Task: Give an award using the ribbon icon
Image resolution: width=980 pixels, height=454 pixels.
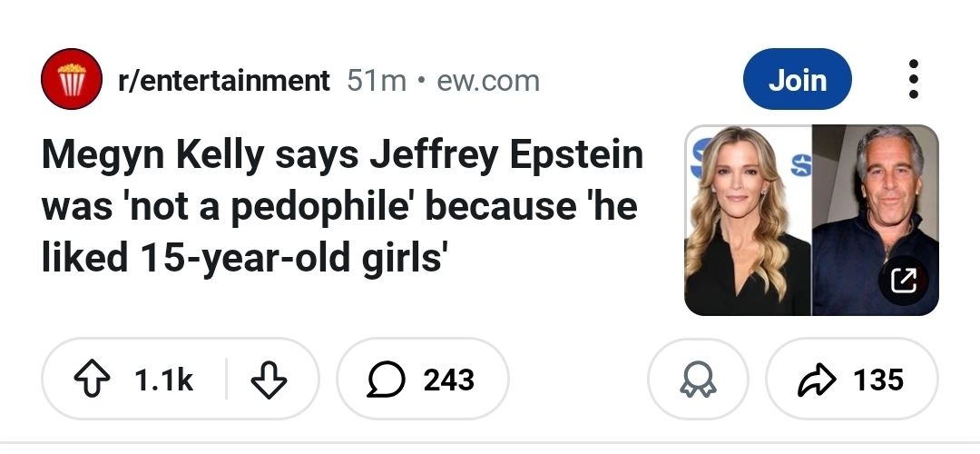Action: pos(698,380)
